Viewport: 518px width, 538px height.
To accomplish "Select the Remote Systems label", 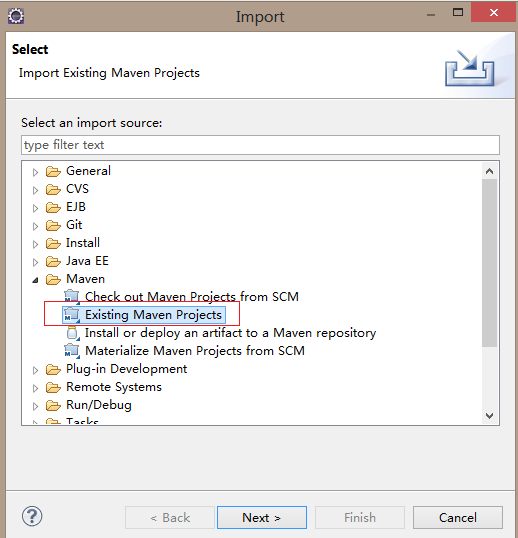I will (114, 387).
